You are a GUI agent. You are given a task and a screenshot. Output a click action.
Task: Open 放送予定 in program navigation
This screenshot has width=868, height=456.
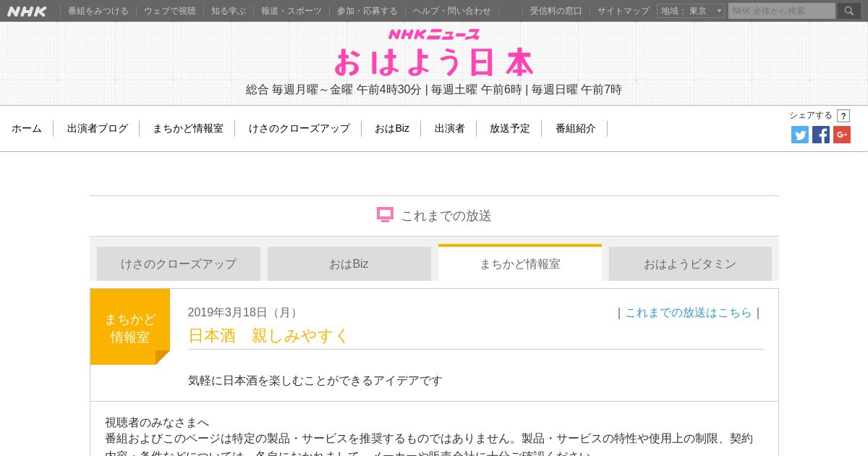click(x=510, y=129)
